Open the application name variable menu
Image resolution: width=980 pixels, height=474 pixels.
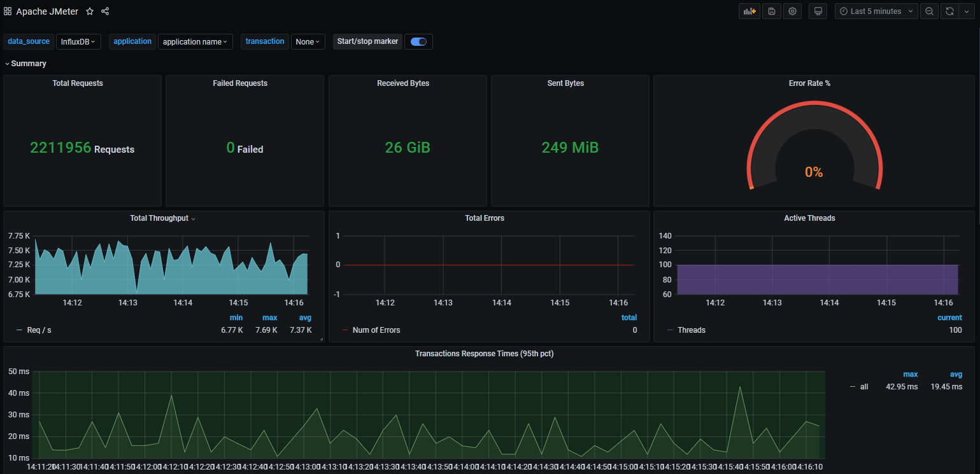[195, 41]
